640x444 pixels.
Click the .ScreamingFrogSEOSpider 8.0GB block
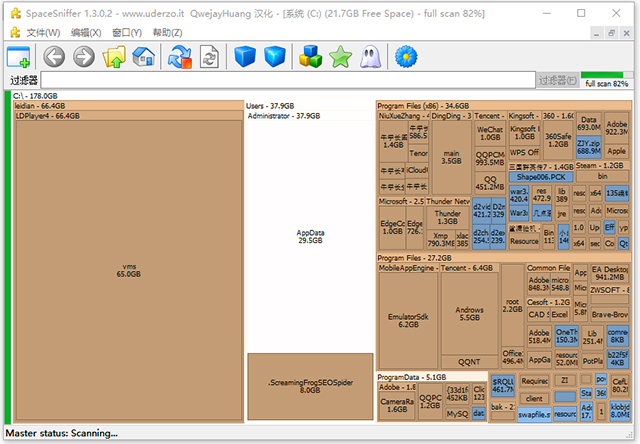(310, 385)
